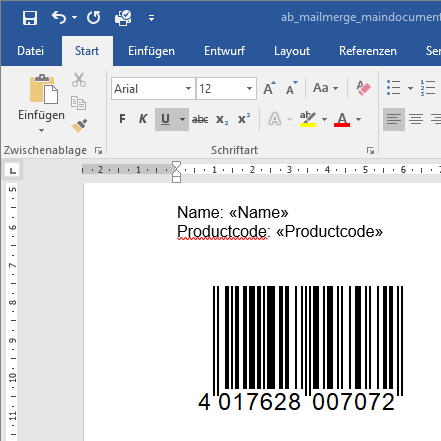Open bullet list style dropdown
This screenshot has height=441, width=441.
(410, 88)
